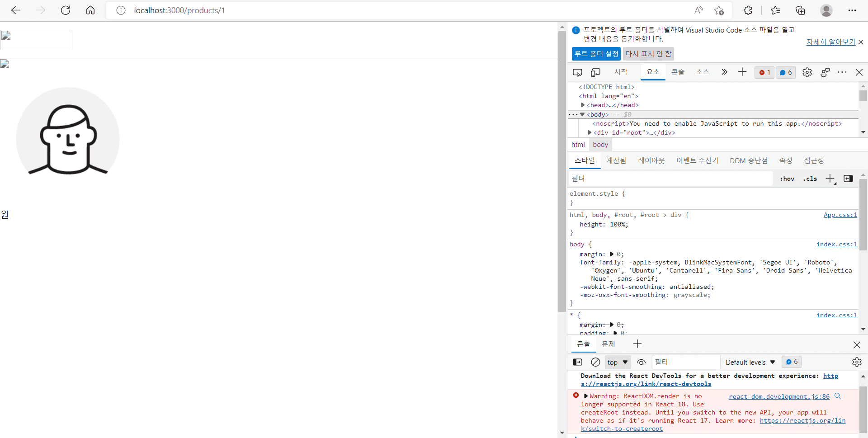868x438 pixels.
Task: Focus the console 필터 input
Action: point(686,362)
